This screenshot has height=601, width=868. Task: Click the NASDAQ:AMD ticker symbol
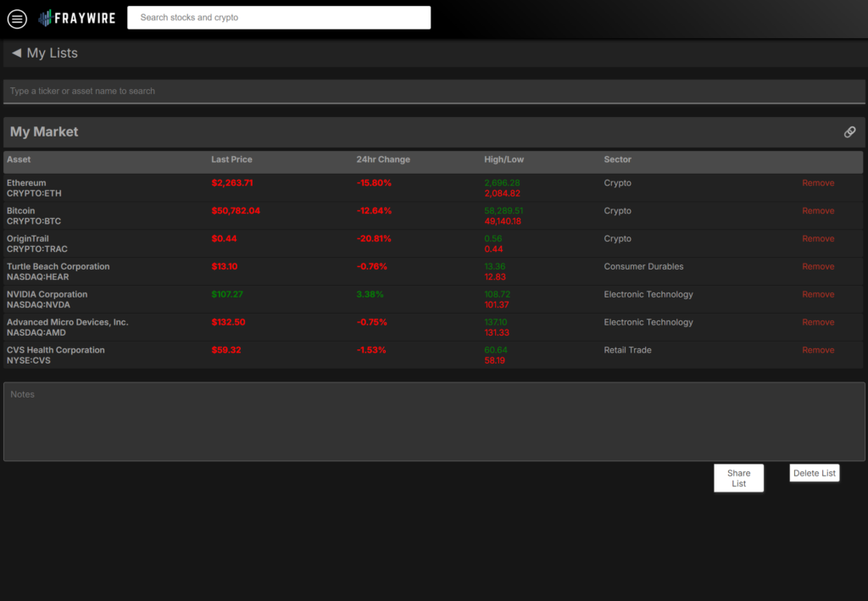(x=36, y=332)
